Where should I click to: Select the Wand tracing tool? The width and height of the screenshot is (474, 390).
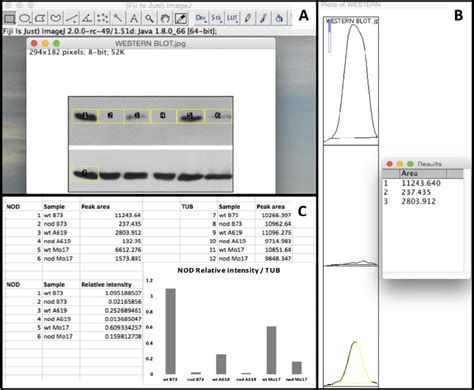[x=118, y=18]
